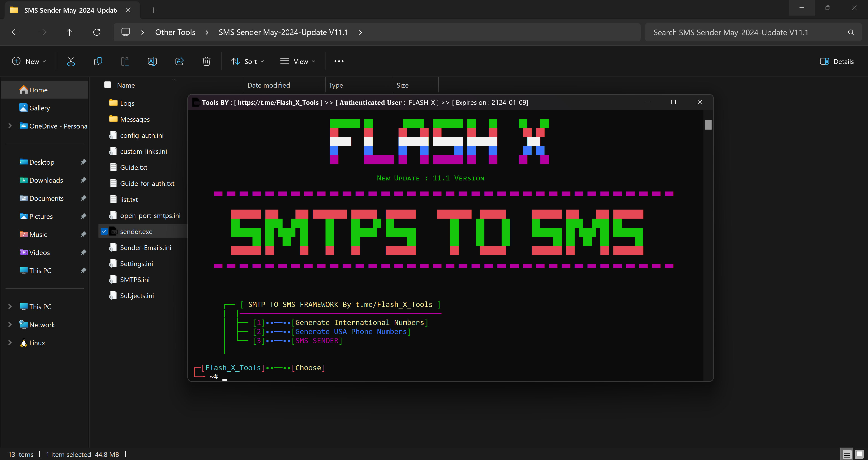The height and width of the screenshot is (460, 868).
Task: Open the See more ellipsis menu
Action: 339,61
